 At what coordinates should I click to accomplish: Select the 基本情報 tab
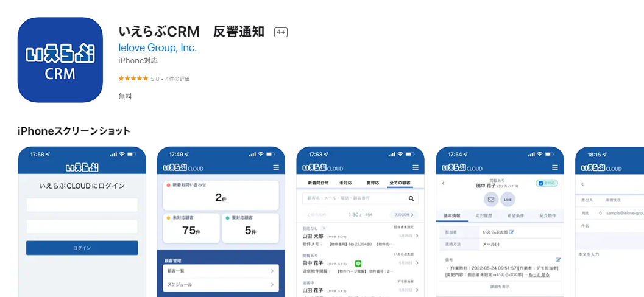tap(452, 215)
